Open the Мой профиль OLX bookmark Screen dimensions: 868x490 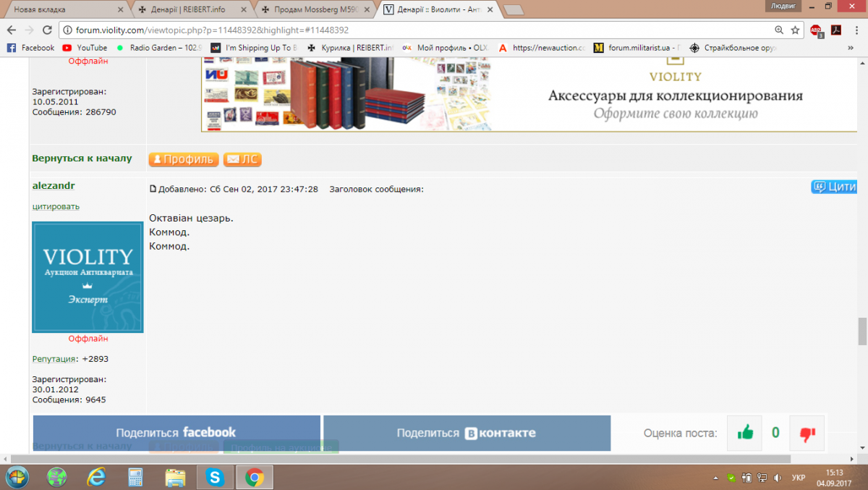tap(446, 48)
